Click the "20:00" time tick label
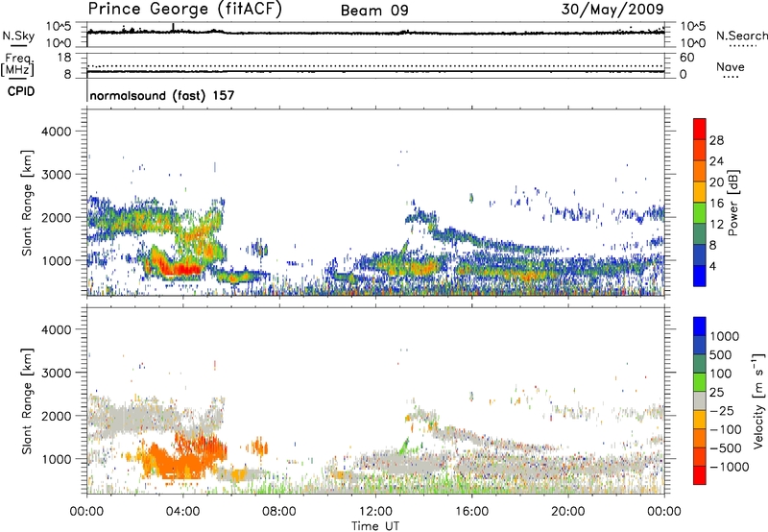Image resolution: width=768 pixels, height=532 pixels. (567, 512)
